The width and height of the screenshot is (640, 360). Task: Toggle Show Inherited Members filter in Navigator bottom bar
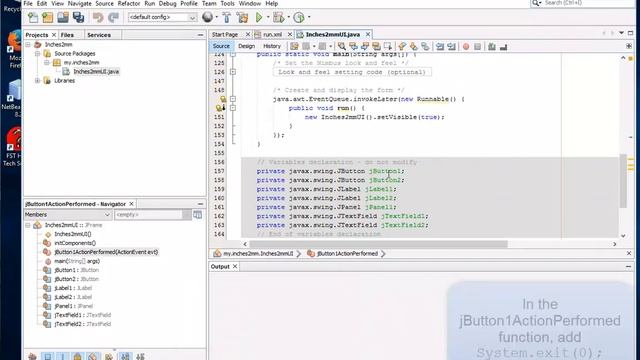(32, 357)
